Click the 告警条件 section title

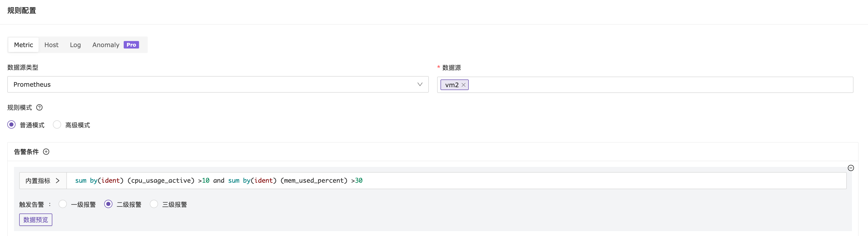26,152
